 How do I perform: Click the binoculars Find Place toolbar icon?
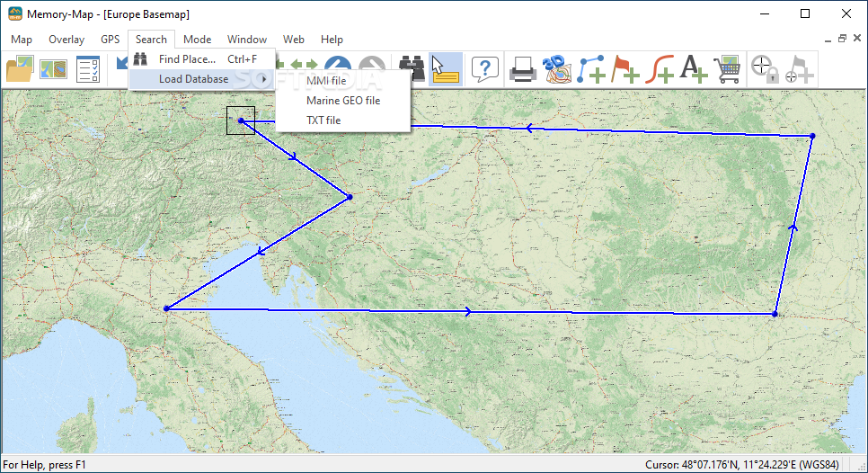(412, 68)
